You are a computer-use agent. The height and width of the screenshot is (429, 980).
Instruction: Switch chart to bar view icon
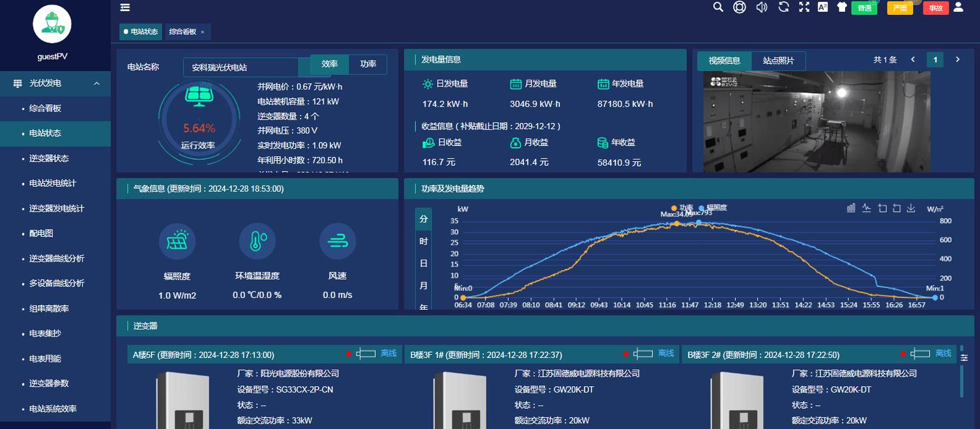point(851,208)
